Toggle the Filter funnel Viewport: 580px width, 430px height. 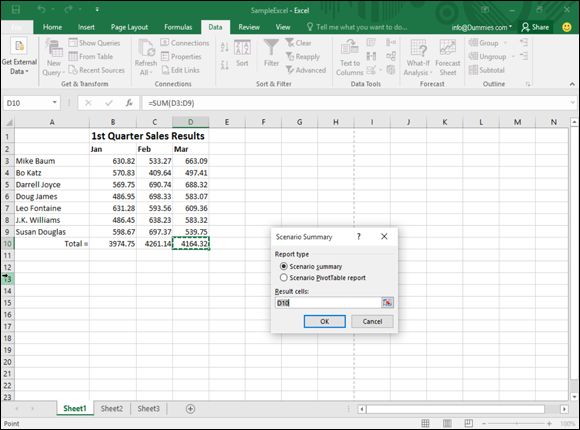pyautogui.click(x=271, y=53)
